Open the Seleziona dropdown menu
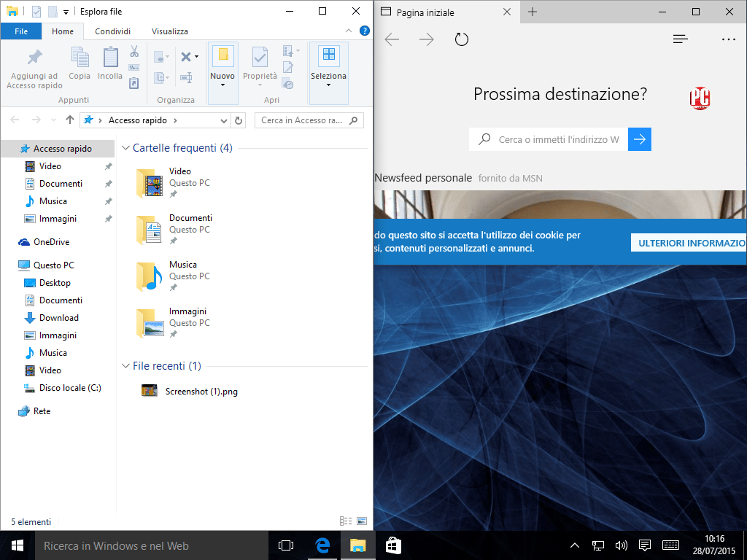 click(328, 85)
